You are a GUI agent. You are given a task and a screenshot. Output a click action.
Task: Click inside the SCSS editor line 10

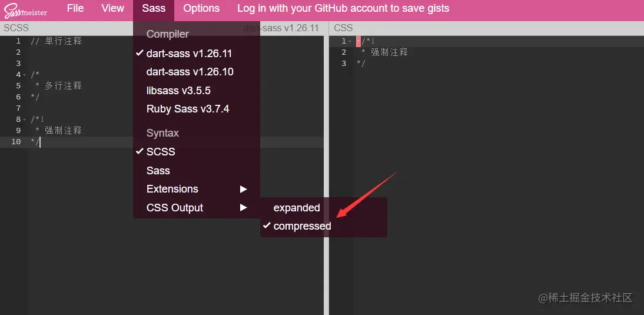tap(88, 142)
